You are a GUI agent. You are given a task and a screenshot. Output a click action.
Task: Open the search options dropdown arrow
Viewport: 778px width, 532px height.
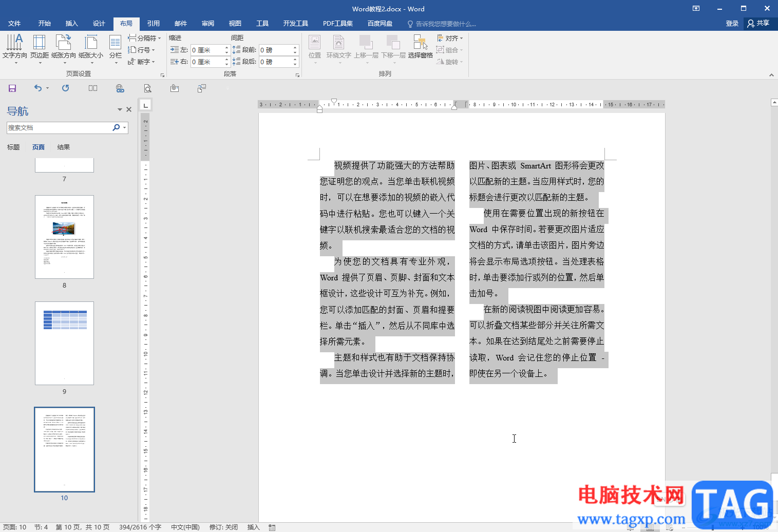pos(125,127)
